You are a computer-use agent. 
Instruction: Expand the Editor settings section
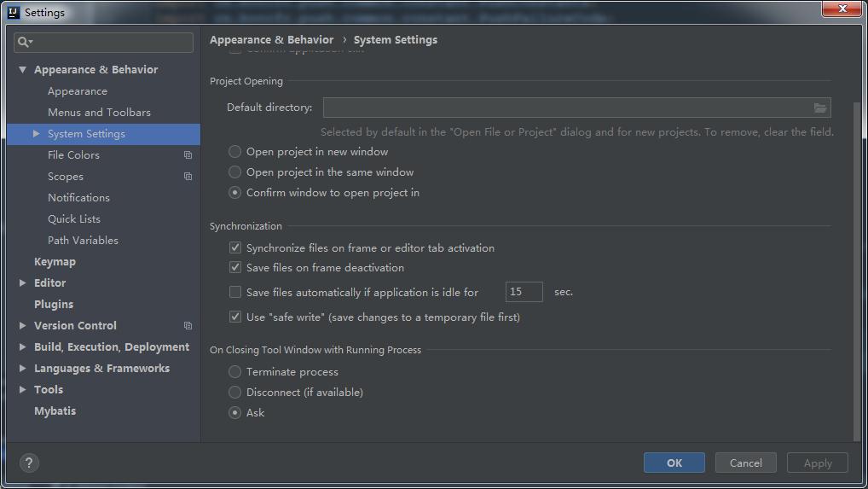point(22,283)
